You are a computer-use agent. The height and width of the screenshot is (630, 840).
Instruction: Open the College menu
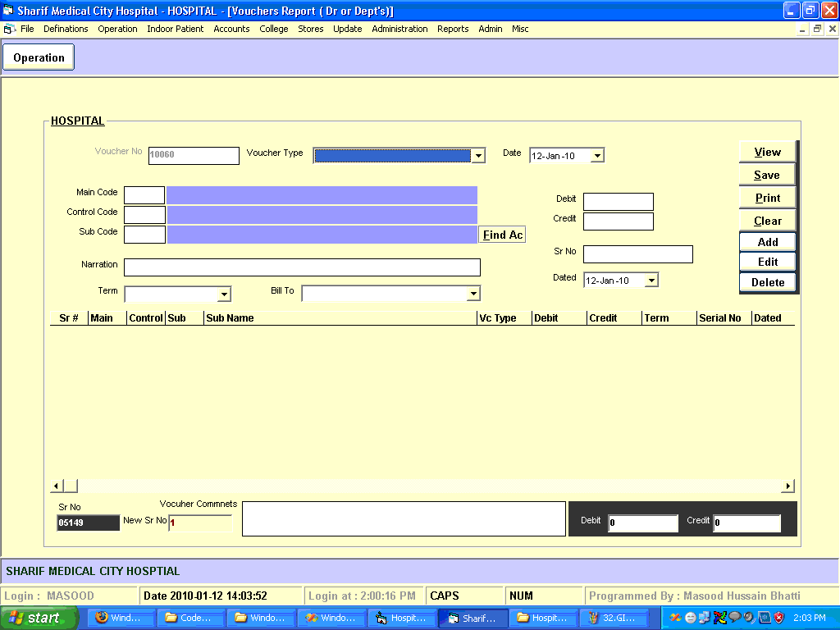coord(274,29)
